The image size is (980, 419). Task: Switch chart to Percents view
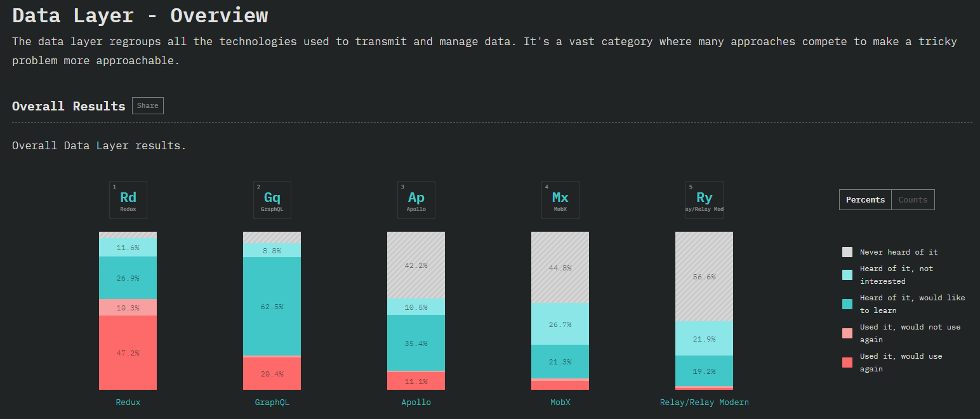coord(865,200)
